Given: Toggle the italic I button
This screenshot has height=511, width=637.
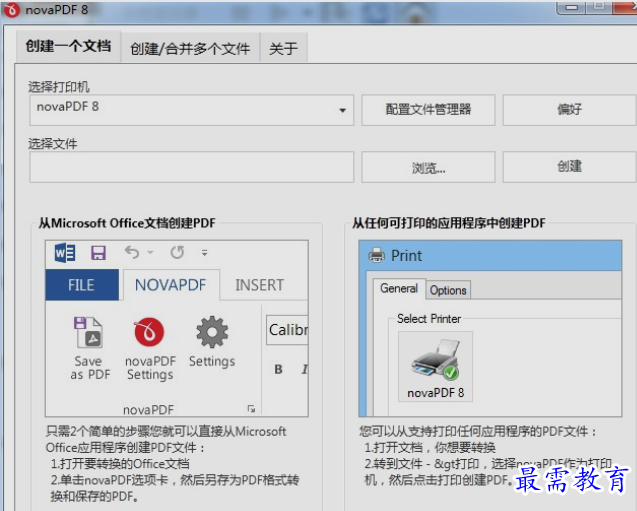Looking at the screenshot, I should click(x=305, y=369).
